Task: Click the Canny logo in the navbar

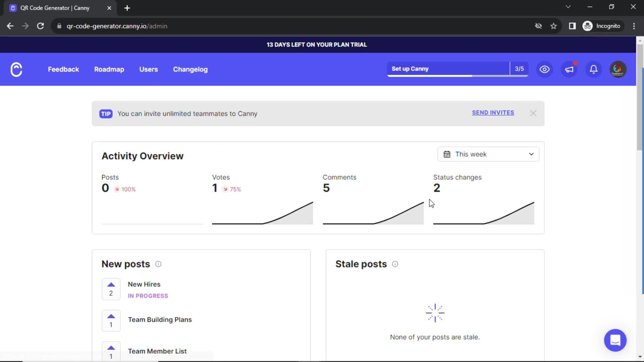Action: click(x=16, y=69)
